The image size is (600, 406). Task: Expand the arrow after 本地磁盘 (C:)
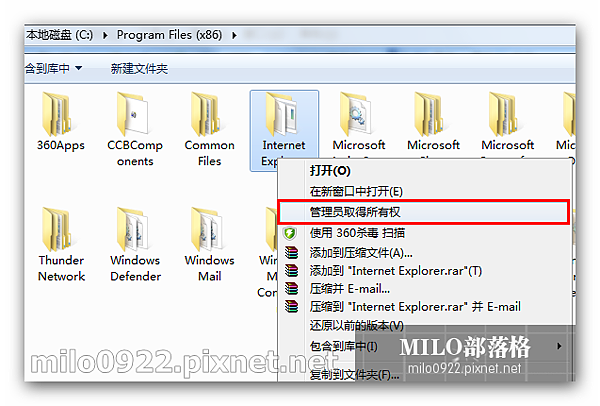(105, 35)
